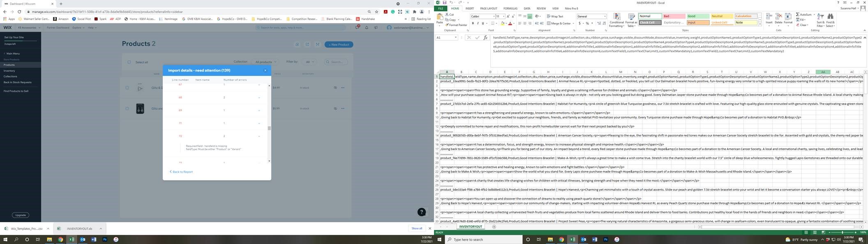Open the FILE backstage menu

coord(441,8)
